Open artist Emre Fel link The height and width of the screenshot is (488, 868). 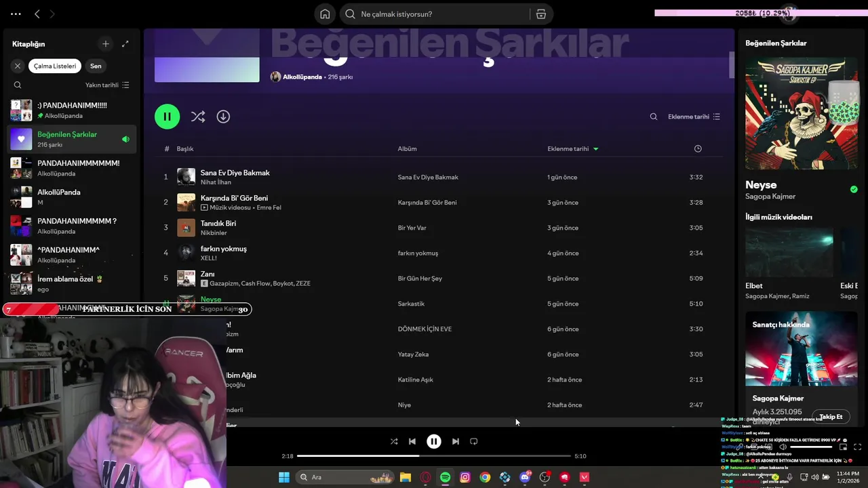[269, 207]
